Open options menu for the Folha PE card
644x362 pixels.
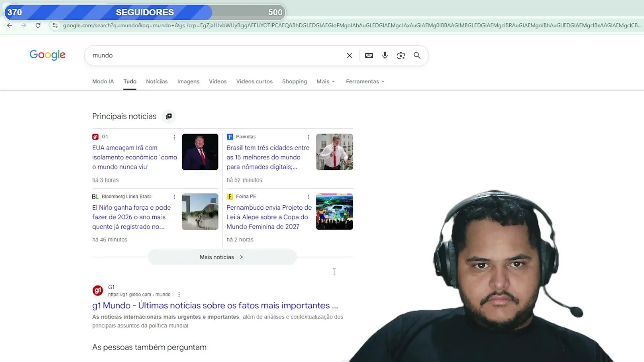tap(308, 197)
